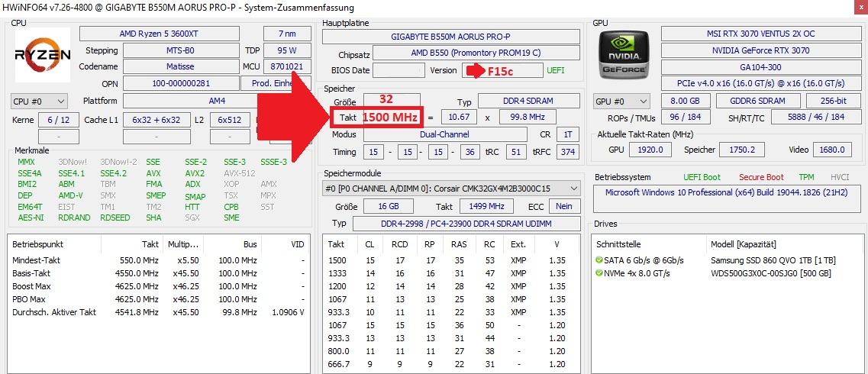Click the Ryzen CPU logo
This screenshot has height=374, width=868.
[43, 55]
